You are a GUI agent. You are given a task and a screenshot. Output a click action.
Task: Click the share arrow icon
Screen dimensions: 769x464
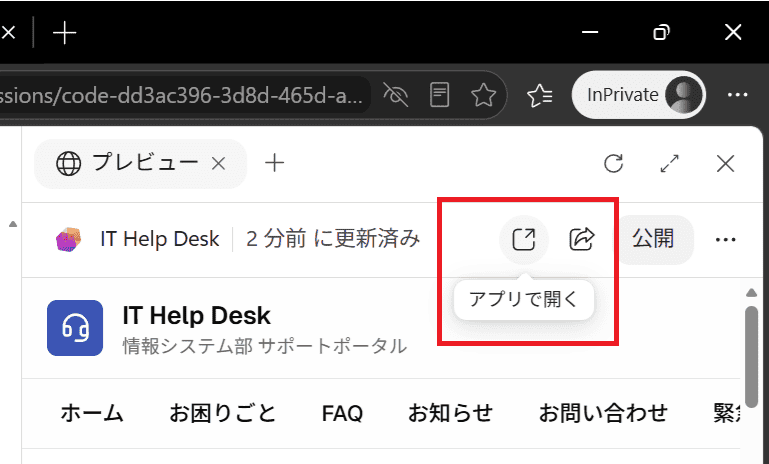pos(582,239)
